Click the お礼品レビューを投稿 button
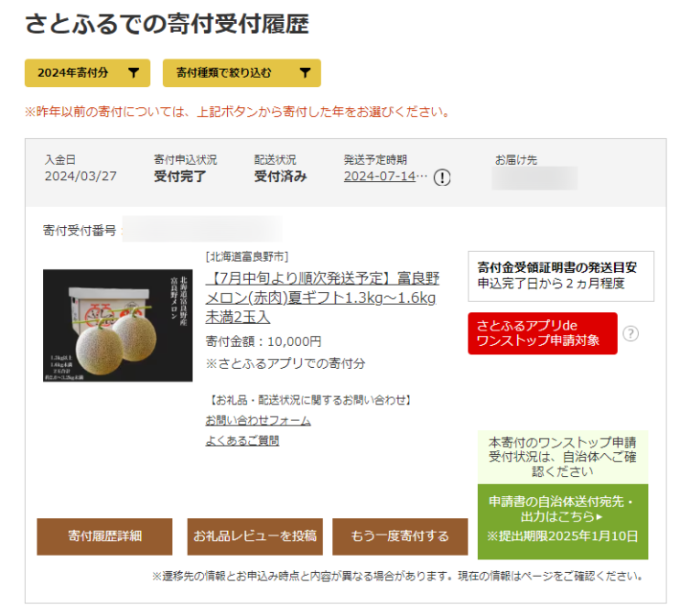680x616 pixels. click(x=255, y=536)
